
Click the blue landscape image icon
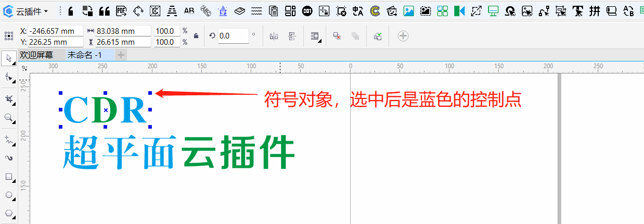(x=409, y=11)
